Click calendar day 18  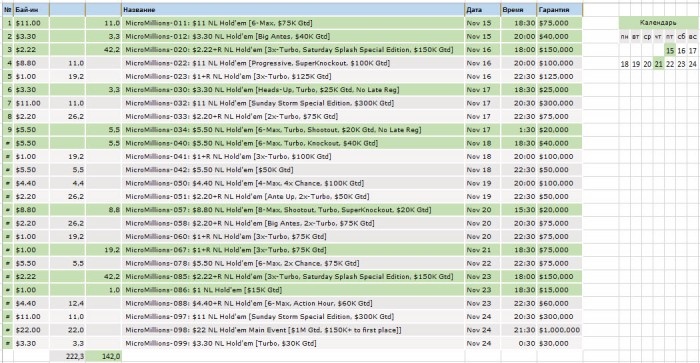point(625,64)
